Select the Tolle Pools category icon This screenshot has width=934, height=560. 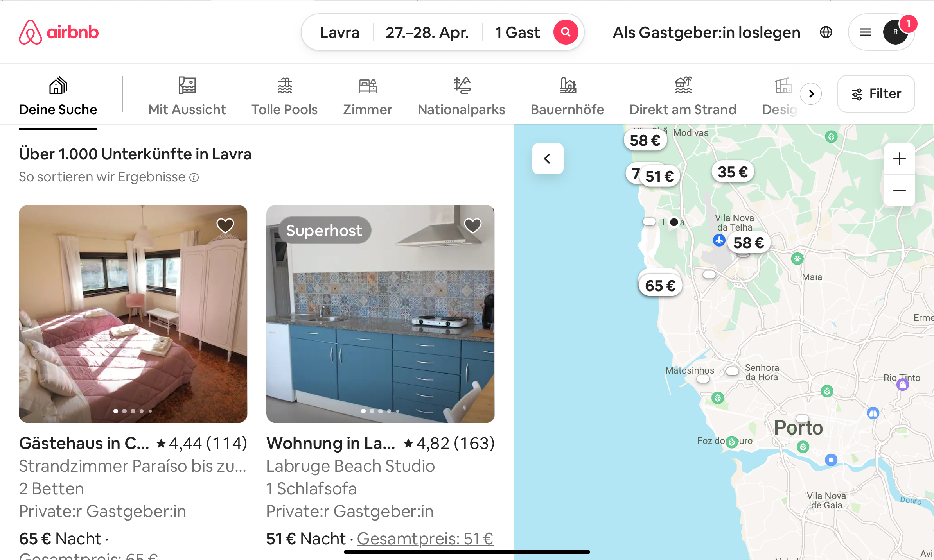(284, 85)
